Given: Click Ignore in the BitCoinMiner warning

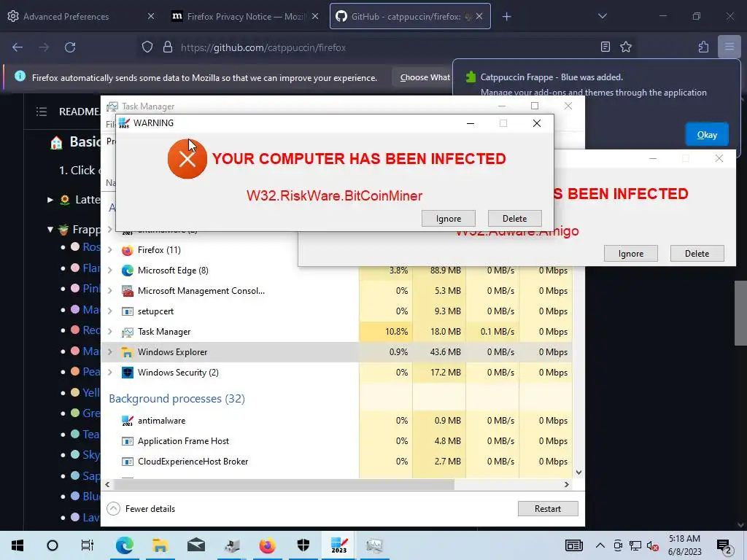Looking at the screenshot, I should coord(449,219).
